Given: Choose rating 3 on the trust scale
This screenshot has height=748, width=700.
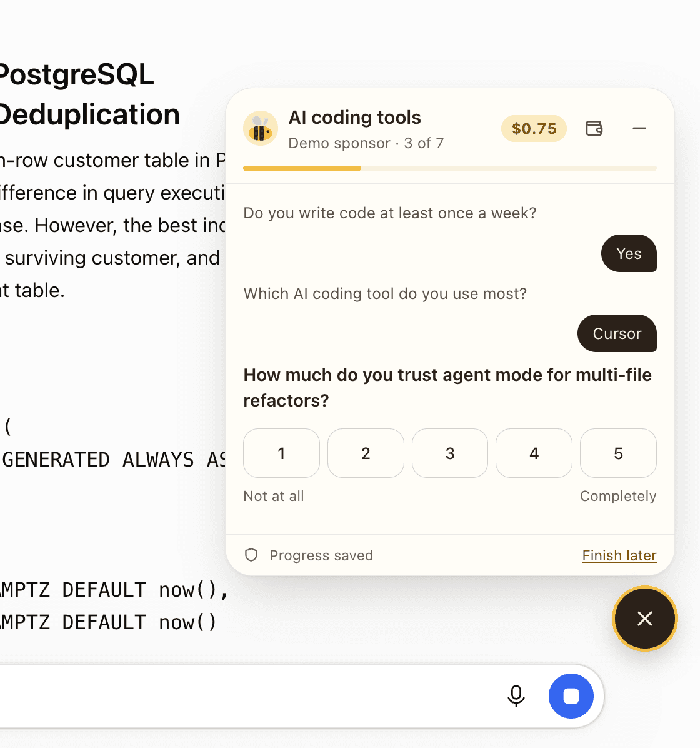Looking at the screenshot, I should [x=449, y=453].
